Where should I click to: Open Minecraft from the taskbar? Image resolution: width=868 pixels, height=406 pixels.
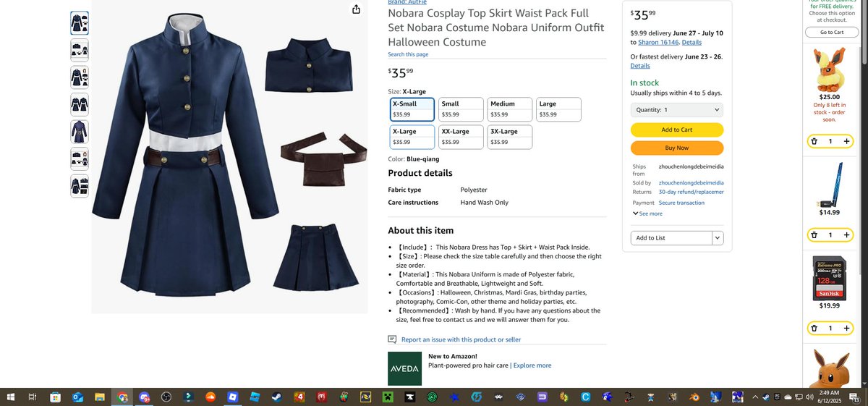pos(388,397)
